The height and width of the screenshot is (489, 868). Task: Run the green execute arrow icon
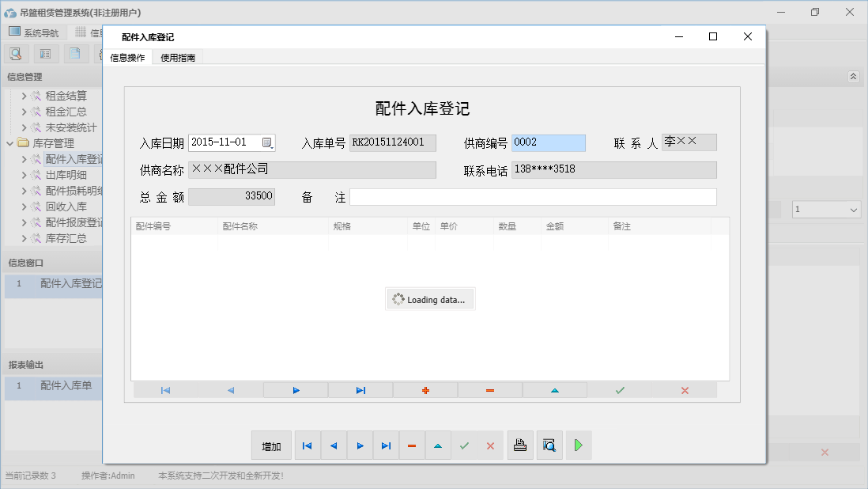coord(578,445)
